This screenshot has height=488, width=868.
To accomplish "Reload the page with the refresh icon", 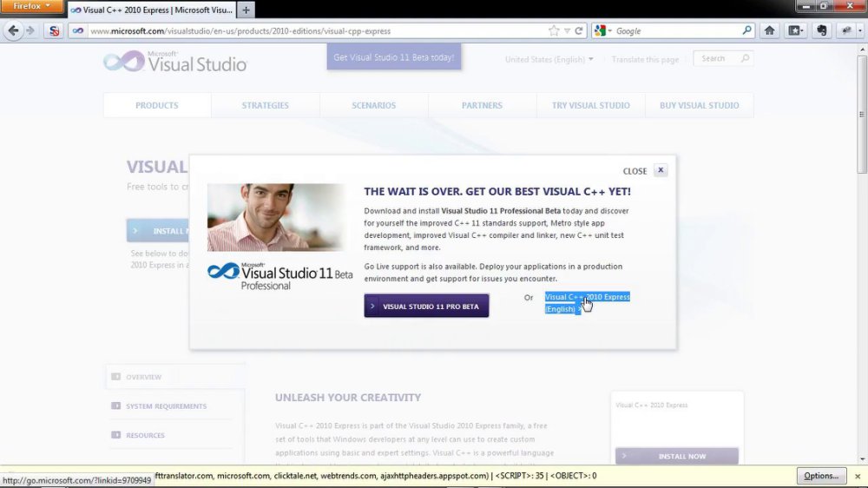I will (578, 31).
